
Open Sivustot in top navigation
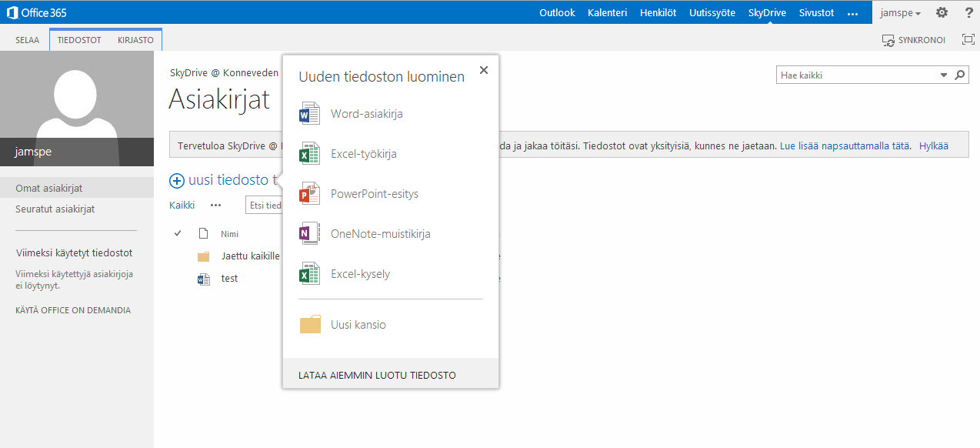[x=816, y=13]
